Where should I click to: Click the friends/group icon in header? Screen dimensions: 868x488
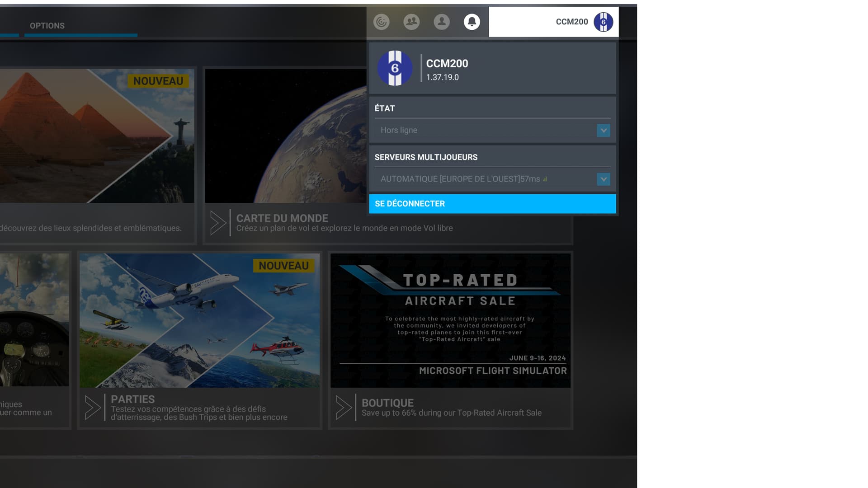click(x=411, y=21)
